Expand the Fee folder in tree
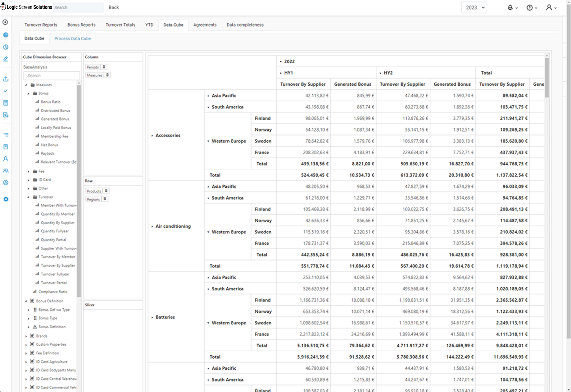Viewport: 571px width, 392px height. (28, 172)
